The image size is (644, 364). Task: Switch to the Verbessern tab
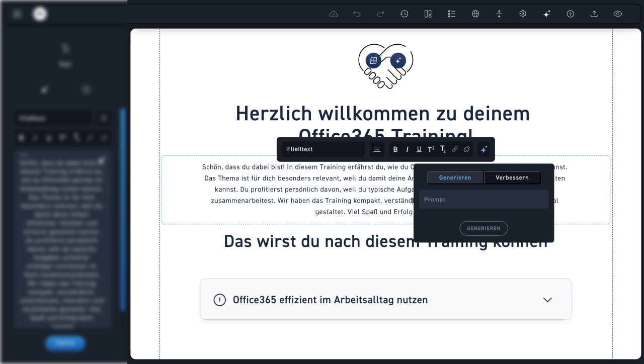512,177
